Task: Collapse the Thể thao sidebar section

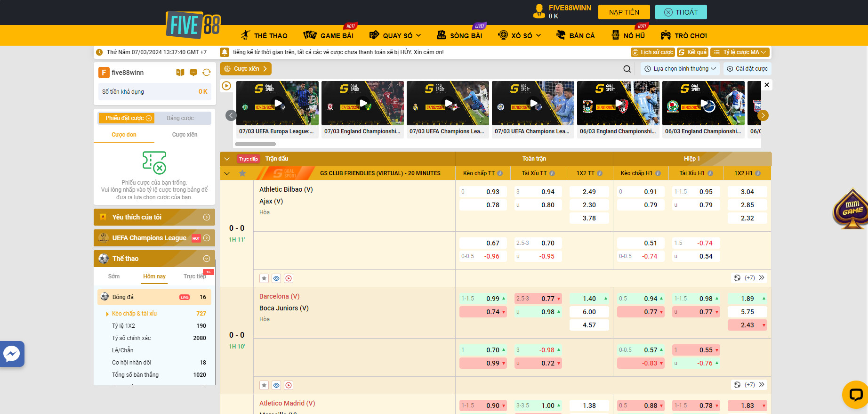Action: click(154, 259)
